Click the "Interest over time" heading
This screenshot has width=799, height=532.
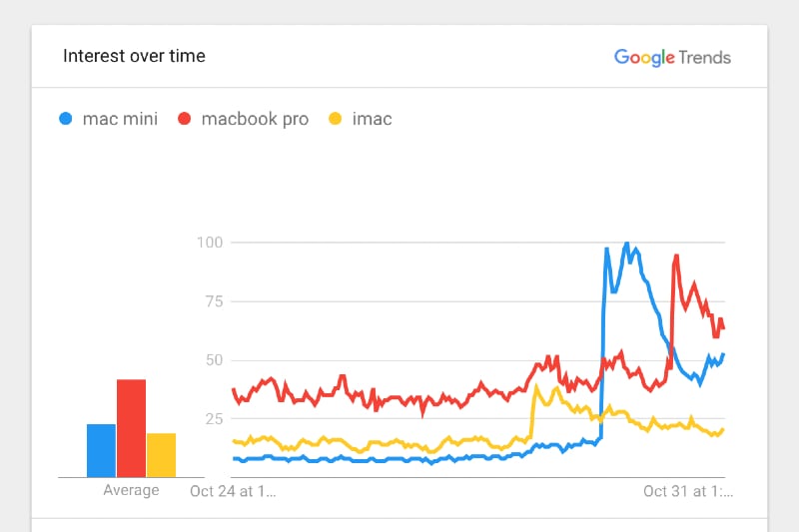(x=134, y=56)
